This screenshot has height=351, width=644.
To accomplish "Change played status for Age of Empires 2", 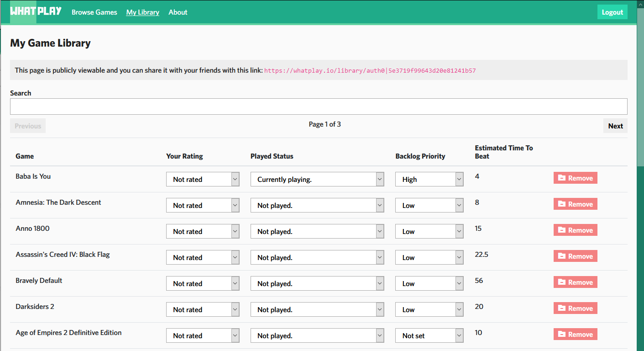I will pos(317,336).
